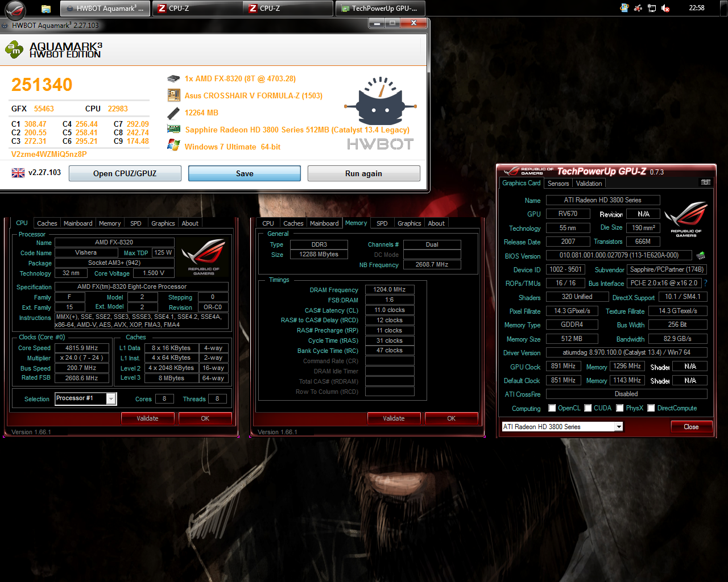728x582 pixels.
Task: Click the BIOS save chip icon in GPU-Z
Action: tap(701, 256)
